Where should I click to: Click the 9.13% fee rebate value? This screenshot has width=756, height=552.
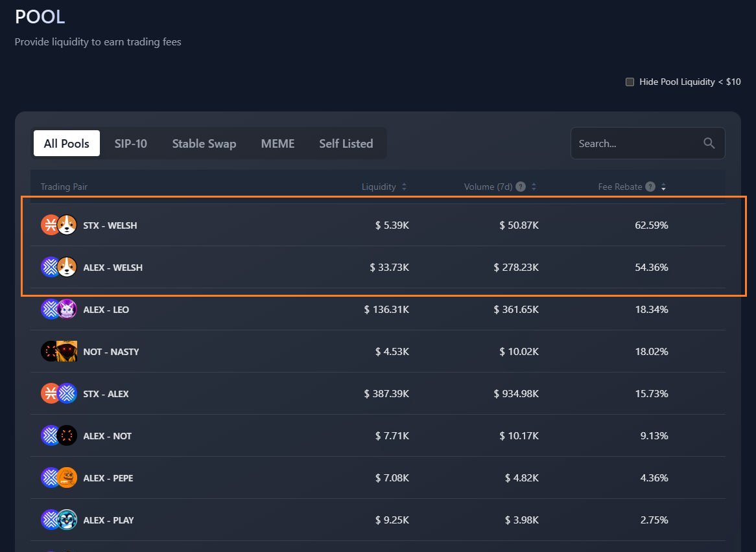click(654, 435)
